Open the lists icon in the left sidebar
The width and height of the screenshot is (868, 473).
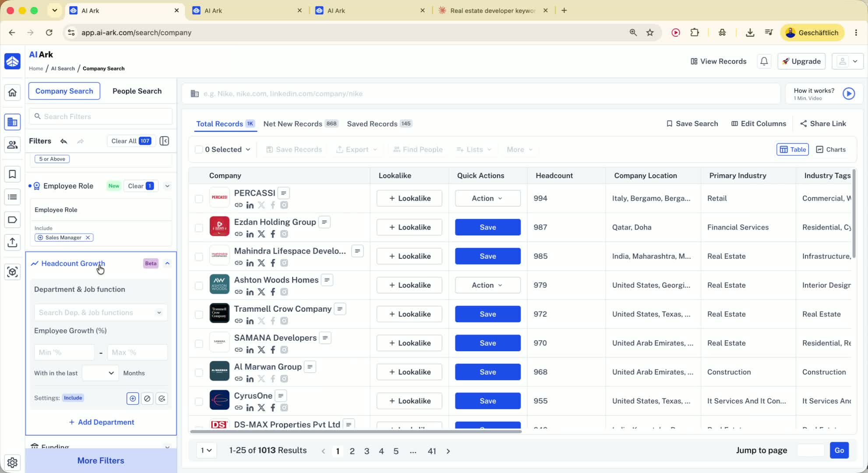point(12,197)
